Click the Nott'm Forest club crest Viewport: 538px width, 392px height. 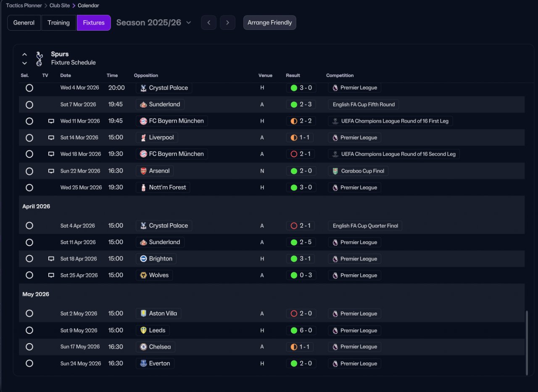[x=143, y=187]
